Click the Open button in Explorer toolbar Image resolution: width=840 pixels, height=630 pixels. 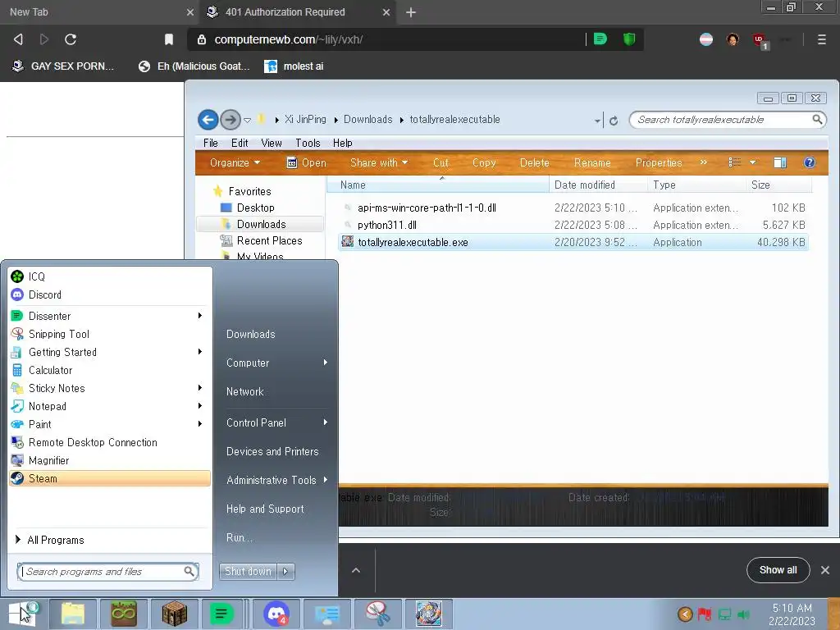point(307,163)
